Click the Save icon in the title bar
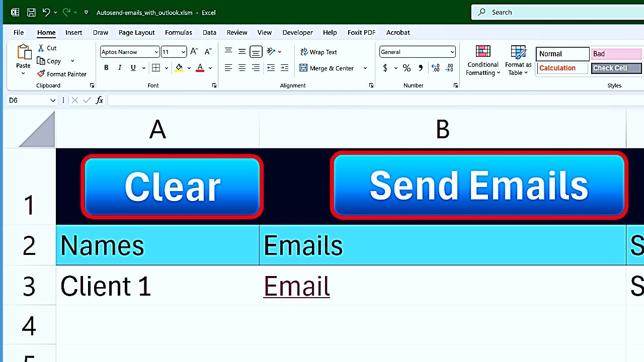Screen dimensions: 644x362 31,13
